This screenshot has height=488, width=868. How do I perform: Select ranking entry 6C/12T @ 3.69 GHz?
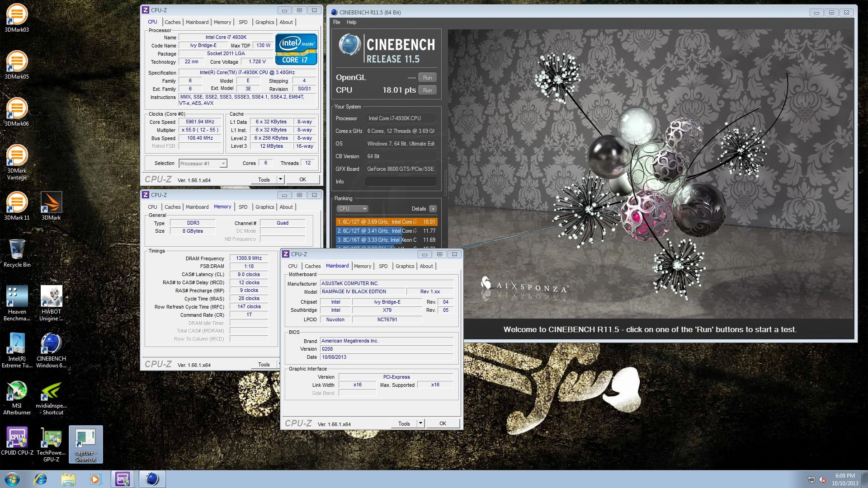387,222
